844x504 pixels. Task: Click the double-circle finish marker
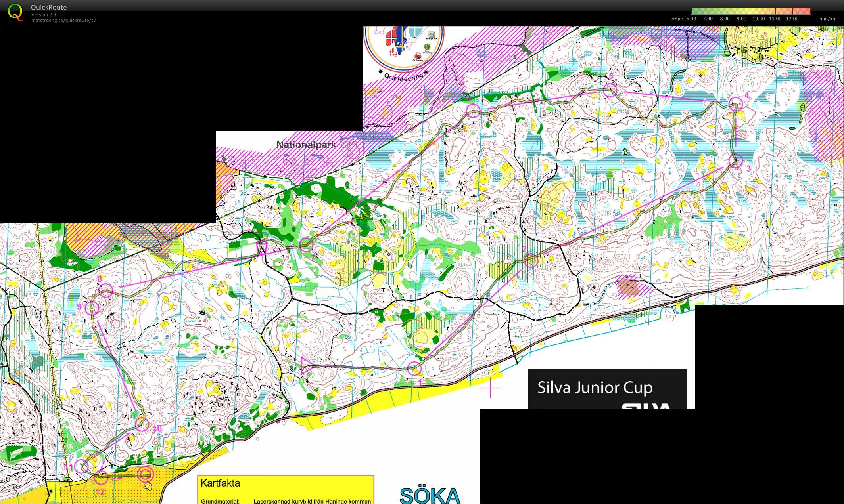tap(145, 474)
